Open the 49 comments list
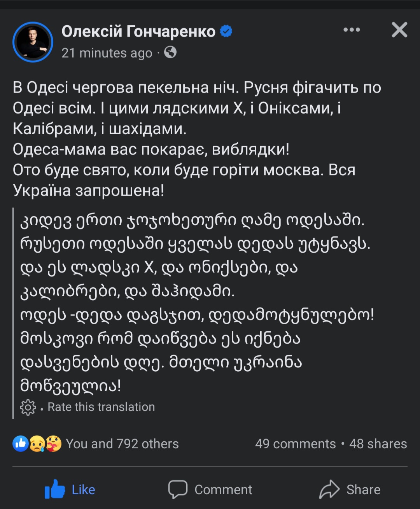The height and width of the screenshot is (509, 420). click(295, 444)
